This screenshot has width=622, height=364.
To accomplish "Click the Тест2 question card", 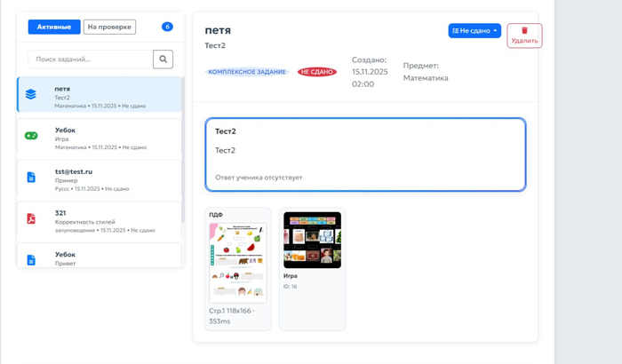I will pos(365,154).
